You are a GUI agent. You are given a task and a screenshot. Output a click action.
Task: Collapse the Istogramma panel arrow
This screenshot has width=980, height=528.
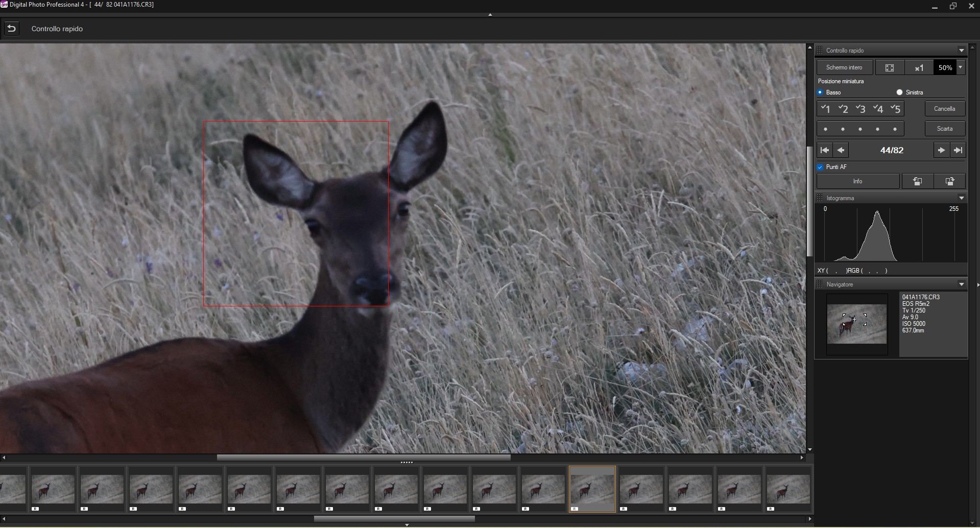click(x=961, y=198)
